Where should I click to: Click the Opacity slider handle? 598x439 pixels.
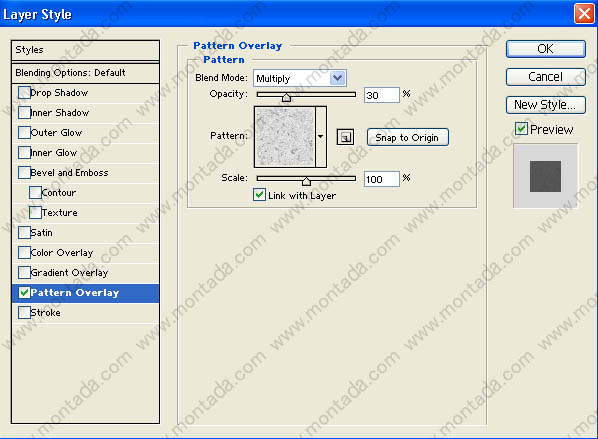point(286,97)
